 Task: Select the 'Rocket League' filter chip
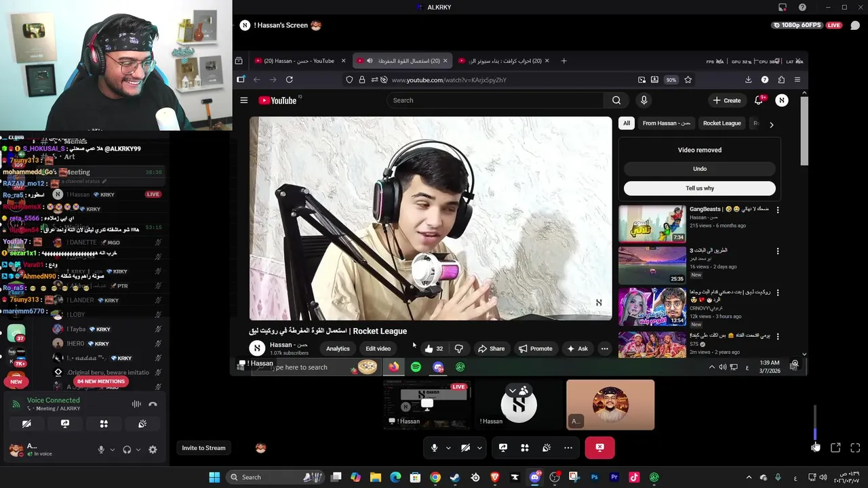click(722, 123)
